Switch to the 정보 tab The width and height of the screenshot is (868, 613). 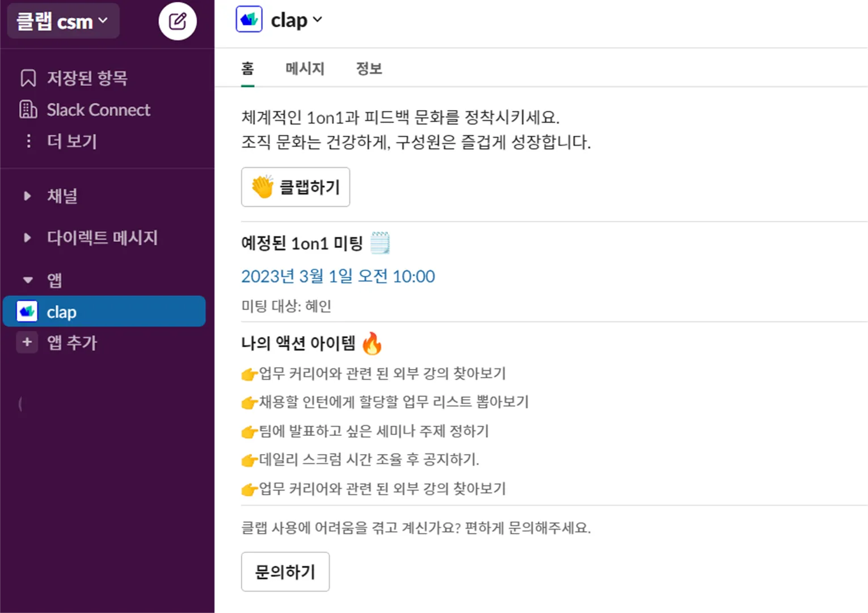click(369, 69)
